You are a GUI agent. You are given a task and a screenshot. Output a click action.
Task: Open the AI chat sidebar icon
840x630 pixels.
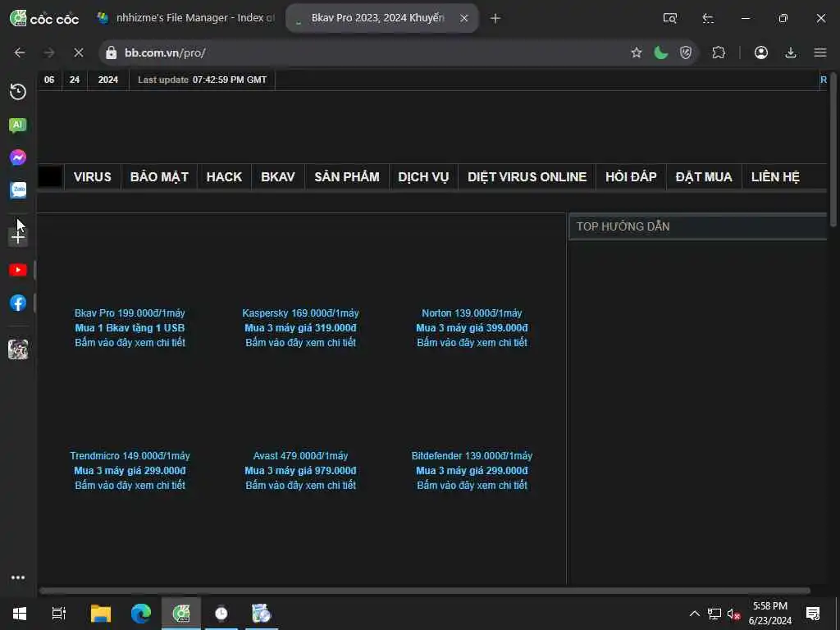(x=18, y=126)
